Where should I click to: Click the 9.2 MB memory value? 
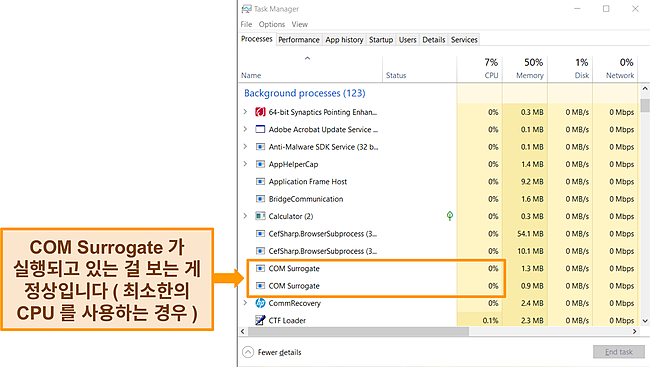coord(532,182)
